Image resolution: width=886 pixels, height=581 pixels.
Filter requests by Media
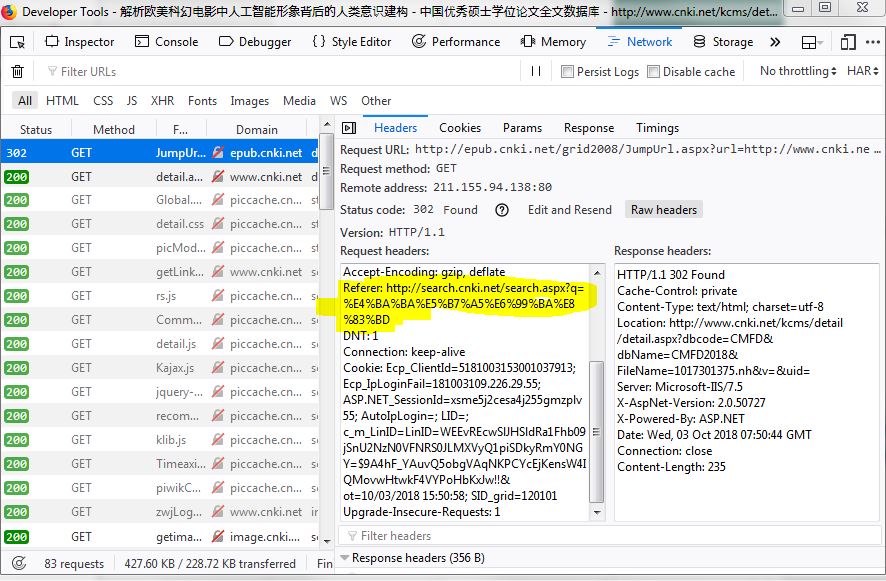coord(299,101)
